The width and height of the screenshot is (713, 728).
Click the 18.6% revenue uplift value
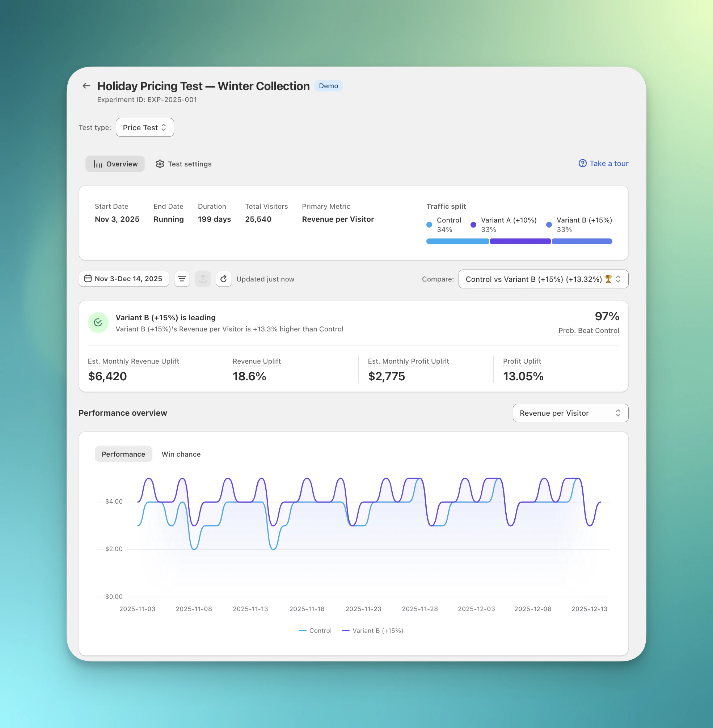249,376
